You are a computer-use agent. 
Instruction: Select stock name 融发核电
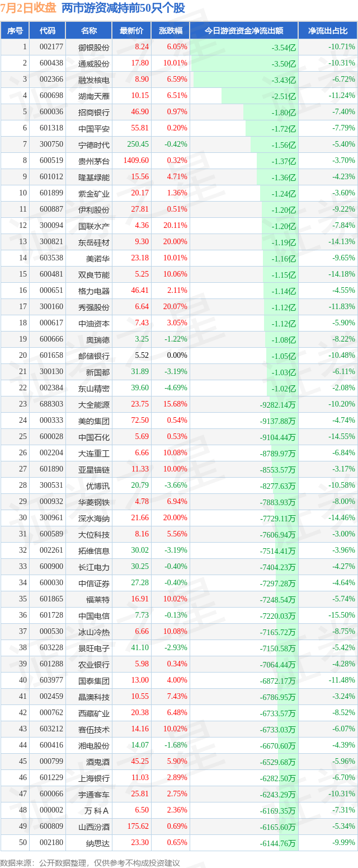click(x=94, y=80)
